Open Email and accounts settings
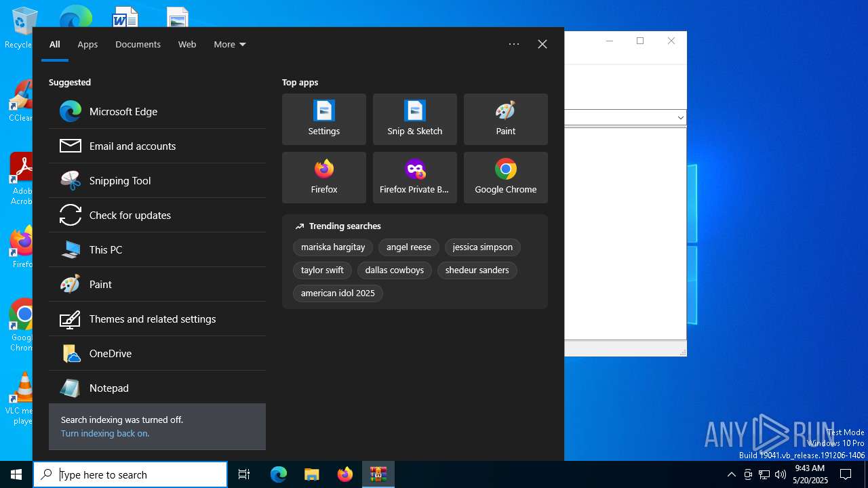This screenshot has height=488, width=868. pos(157,146)
